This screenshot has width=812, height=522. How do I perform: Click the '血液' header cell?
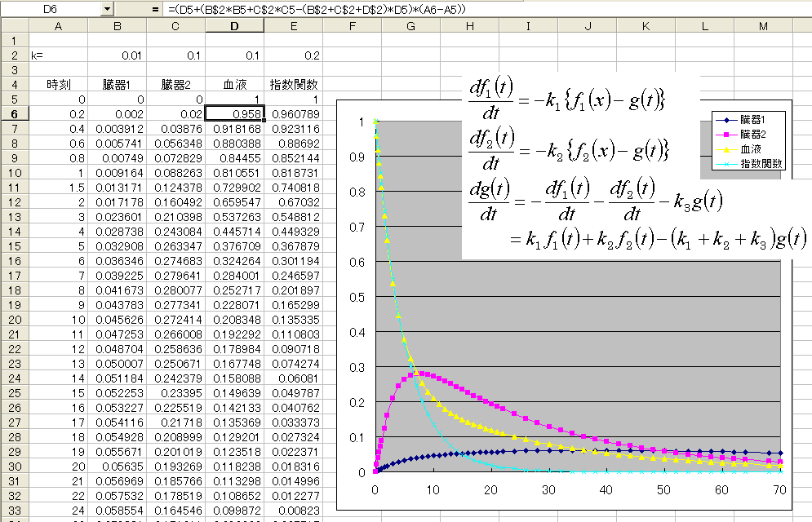[x=234, y=85]
